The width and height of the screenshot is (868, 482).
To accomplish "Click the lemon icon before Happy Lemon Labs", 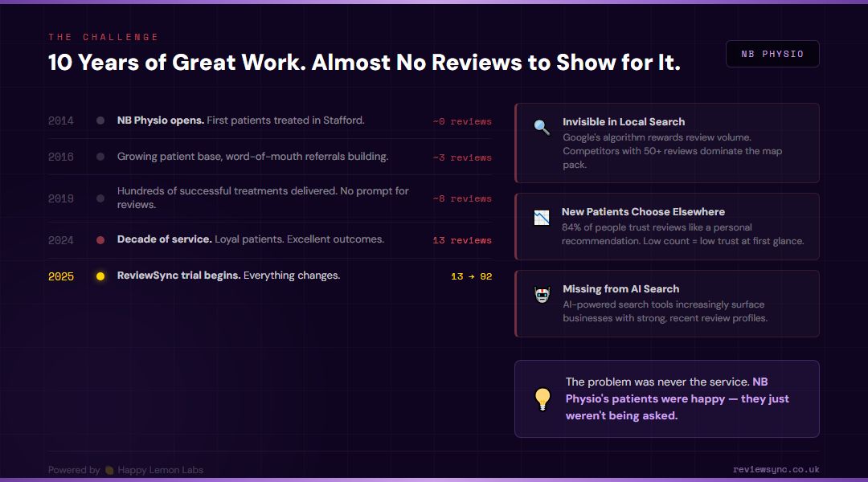I will tap(109, 470).
